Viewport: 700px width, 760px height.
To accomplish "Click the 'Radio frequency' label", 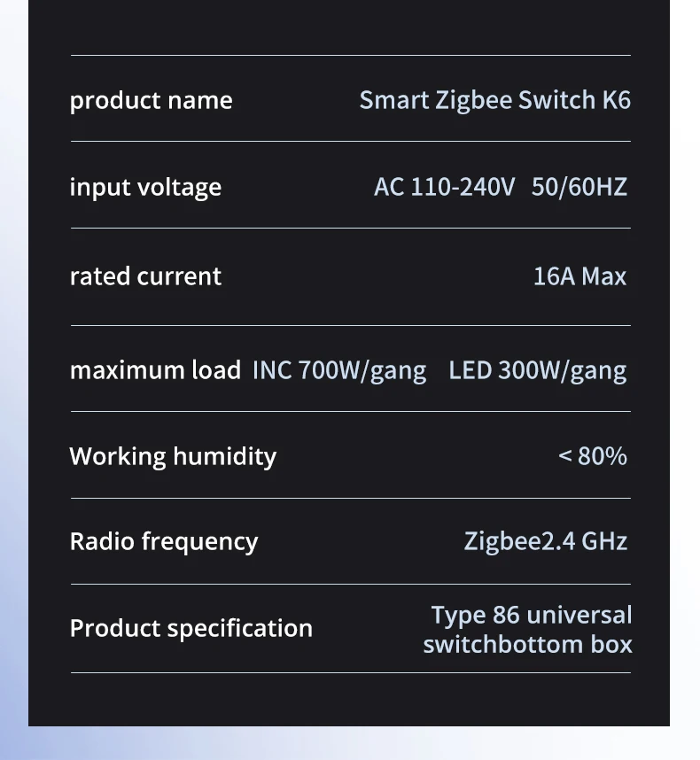I will tap(164, 542).
